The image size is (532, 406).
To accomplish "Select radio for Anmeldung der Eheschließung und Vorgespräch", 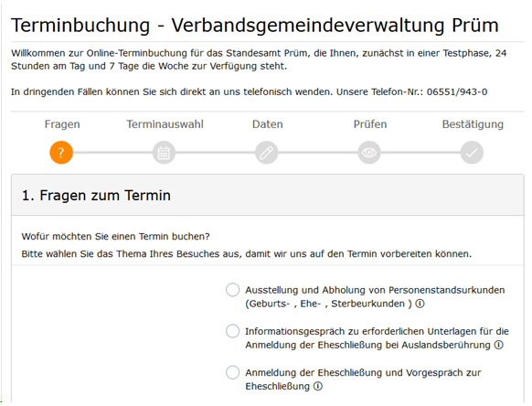I will click(x=233, y=372).
